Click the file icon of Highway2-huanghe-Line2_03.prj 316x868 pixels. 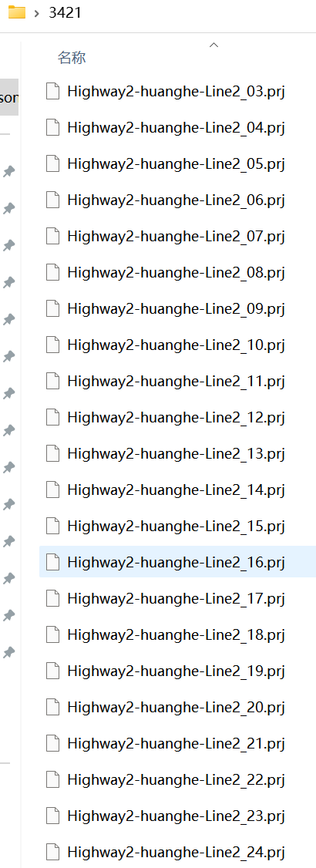click(x=52, y=91)
